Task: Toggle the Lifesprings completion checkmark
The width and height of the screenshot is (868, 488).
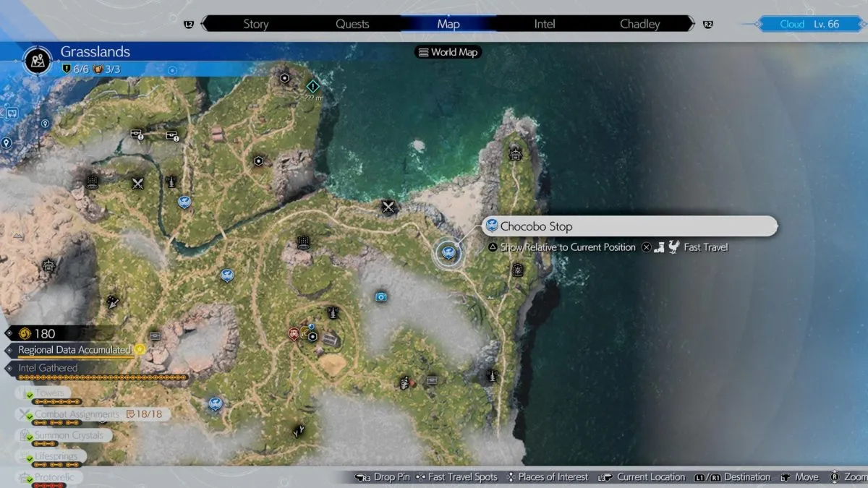Action: point(28,458)
